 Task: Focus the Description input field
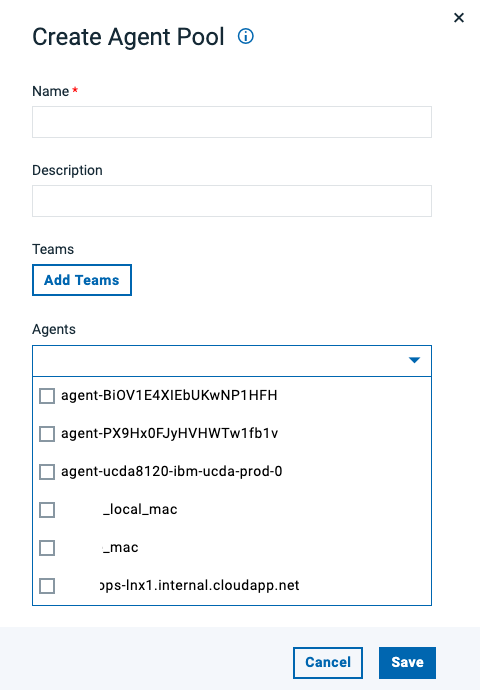pyautogui.click(x=232, y=201)
